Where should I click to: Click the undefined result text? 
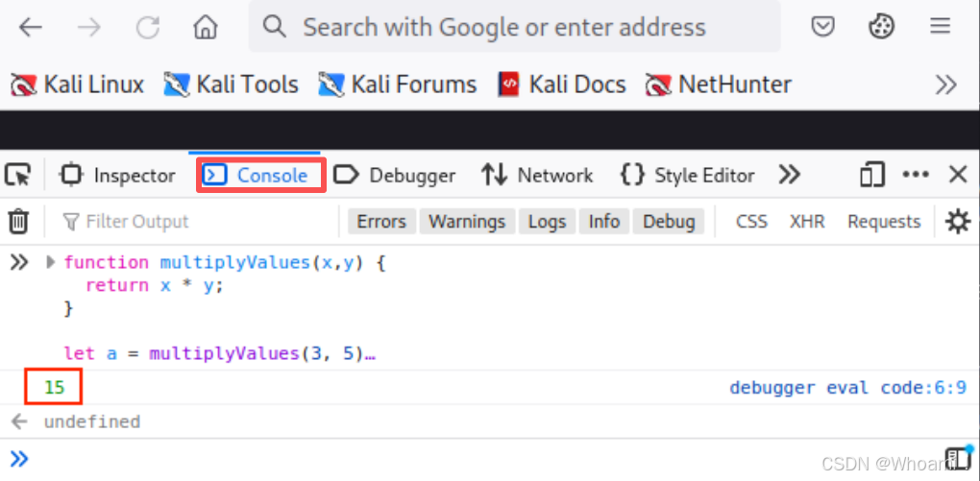click(x=92, y=421)
